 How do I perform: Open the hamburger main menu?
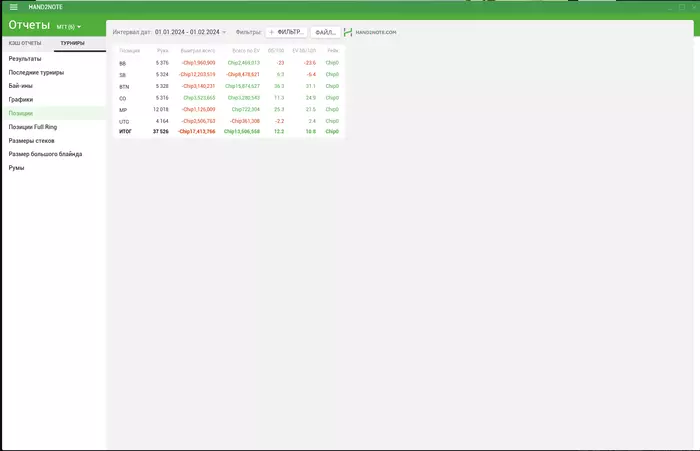[13, 7]
